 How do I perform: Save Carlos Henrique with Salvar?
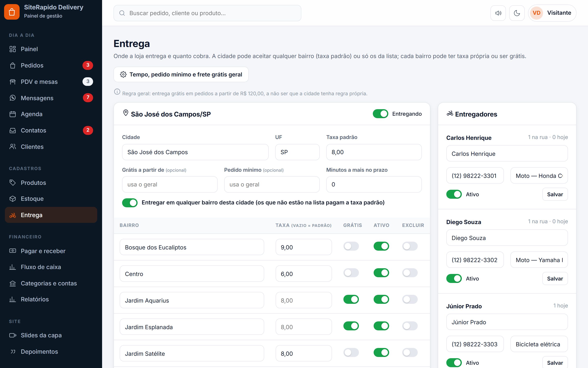555,194
